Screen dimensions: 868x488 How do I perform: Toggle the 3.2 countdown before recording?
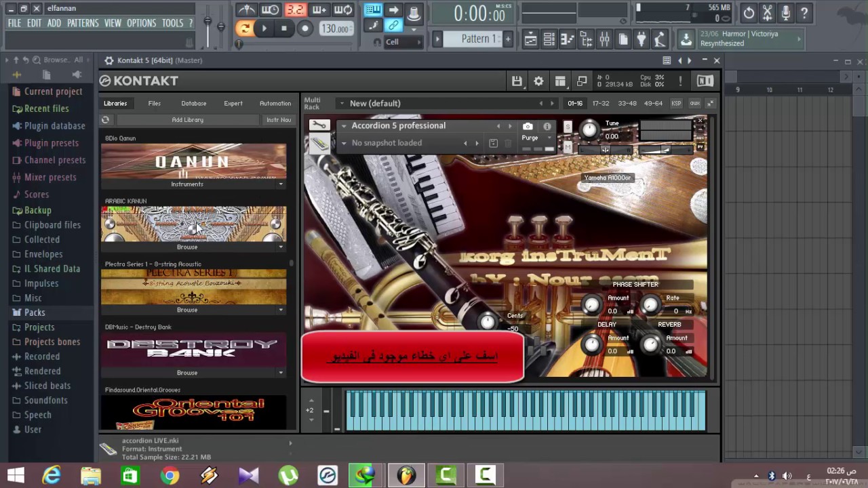pos(295,9)
